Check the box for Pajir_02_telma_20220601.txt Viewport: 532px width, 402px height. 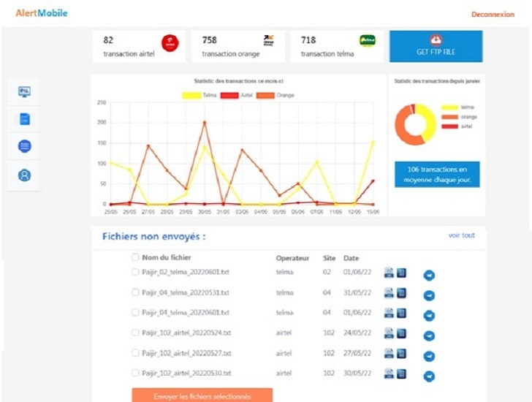pyautogui.click(x=135, y=273)
